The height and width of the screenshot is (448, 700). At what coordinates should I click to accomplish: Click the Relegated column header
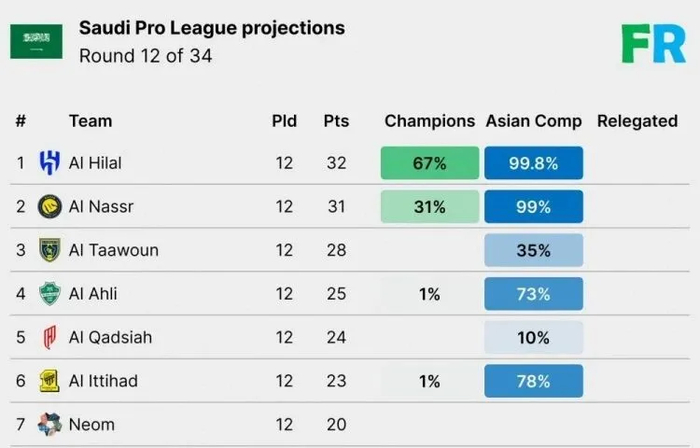click(x=637, y=121)
